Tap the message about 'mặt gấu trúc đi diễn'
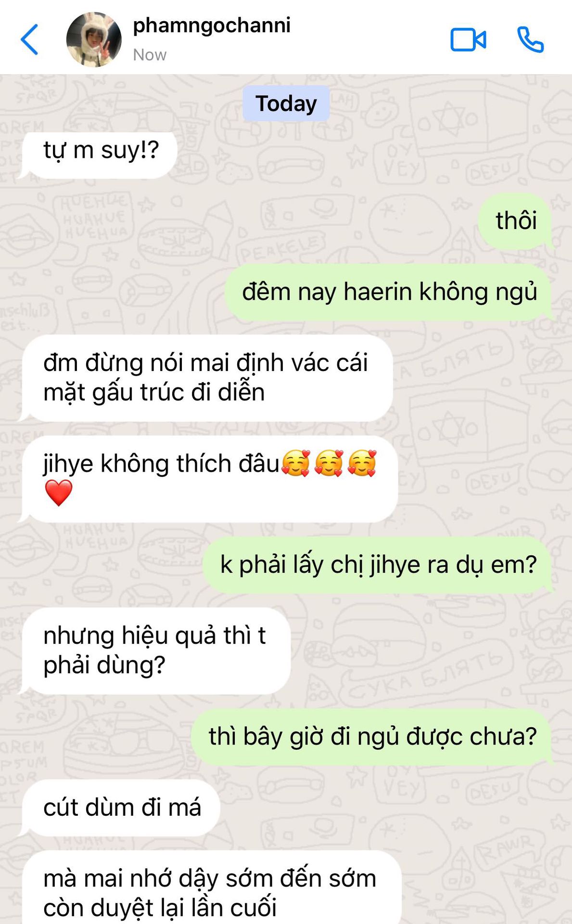 [x=206, y=378]
